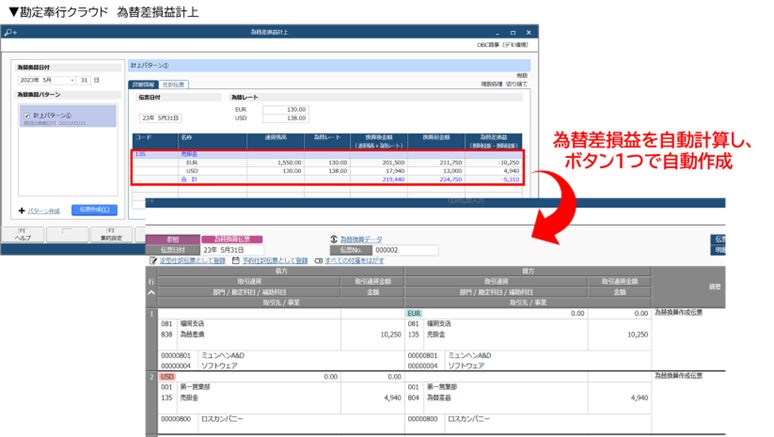Click the F1 ヘルプ function button
This screenshot has height=437, width=774.
22,235
